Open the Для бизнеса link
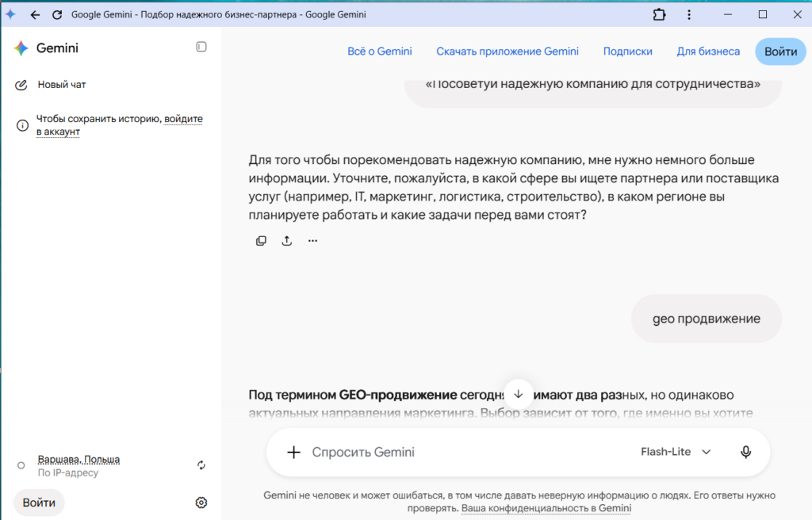The height and width of the screenshot is (520, 812). click(708, 52)
